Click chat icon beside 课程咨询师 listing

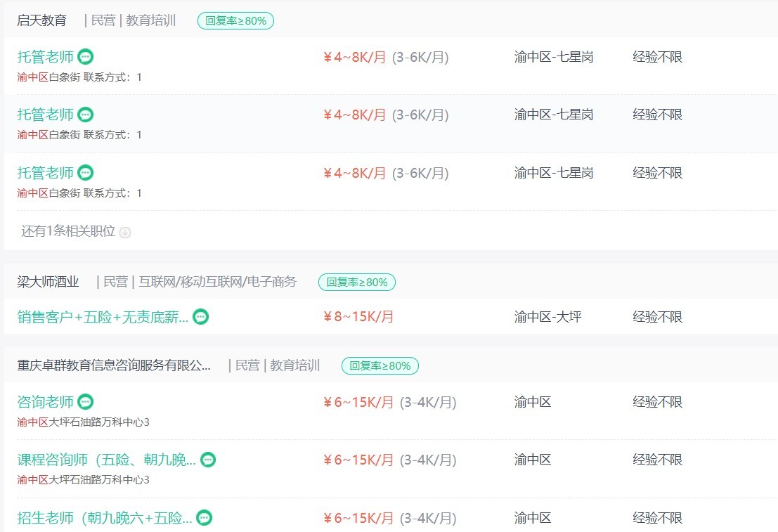(x=208, y=460)
